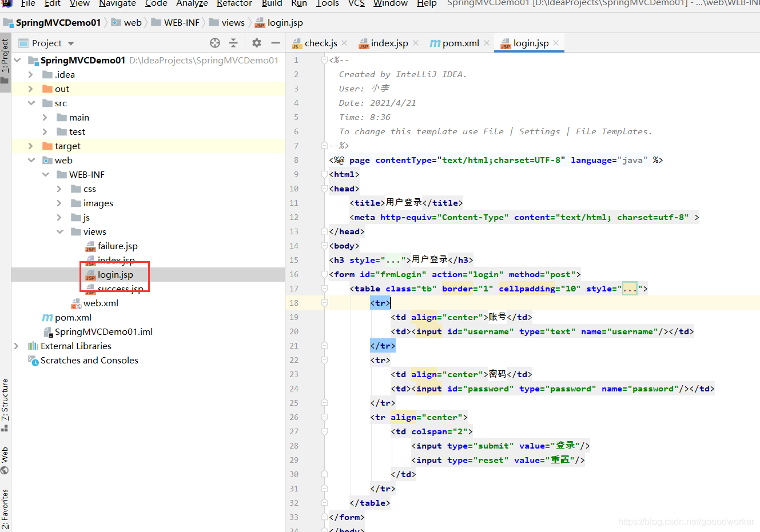The height and width of the screenshot is (532, 760).
Task: Open the Build menu
Action: pyautogui.click(x=272, y=3)
